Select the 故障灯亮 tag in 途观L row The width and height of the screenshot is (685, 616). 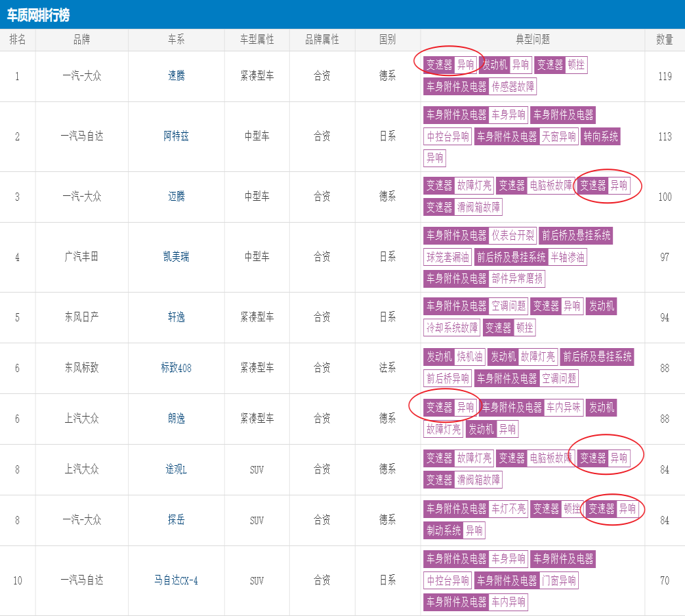pos(474,458)
